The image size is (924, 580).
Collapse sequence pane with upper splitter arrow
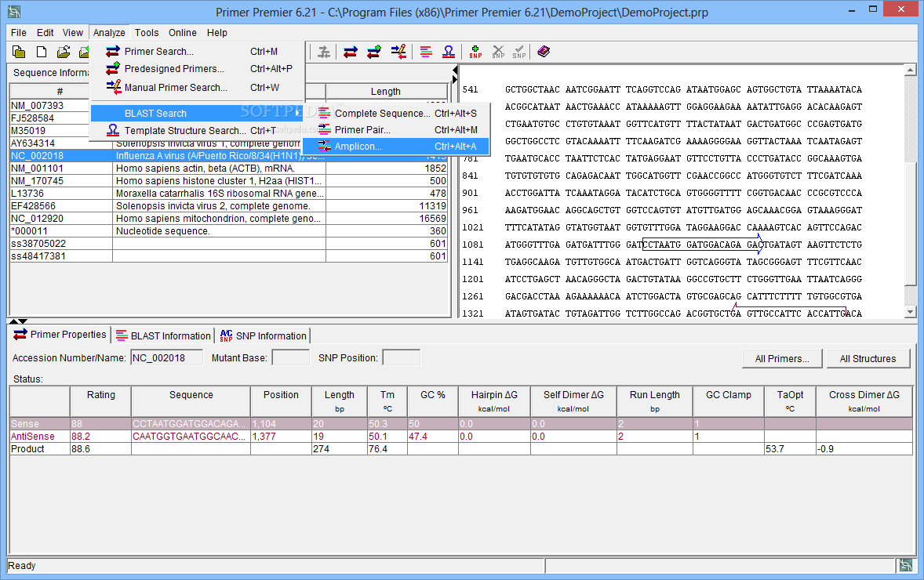tap(455, 70)
